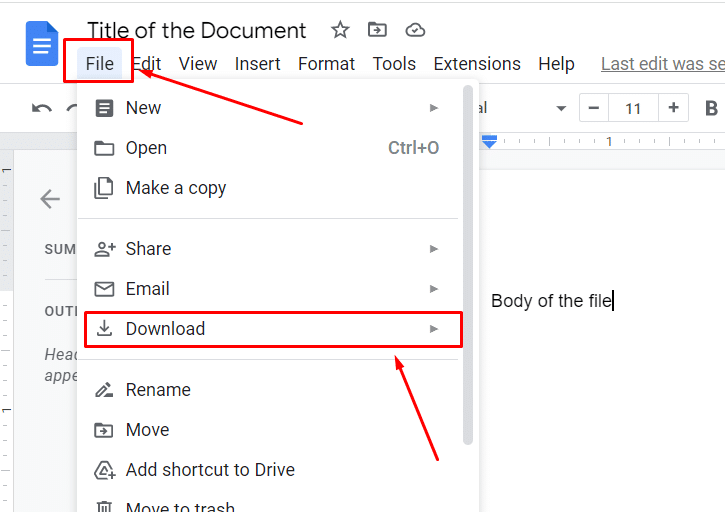725x512 pixels.
Task: Check the cloud save status icon
Action: [415, 30]
